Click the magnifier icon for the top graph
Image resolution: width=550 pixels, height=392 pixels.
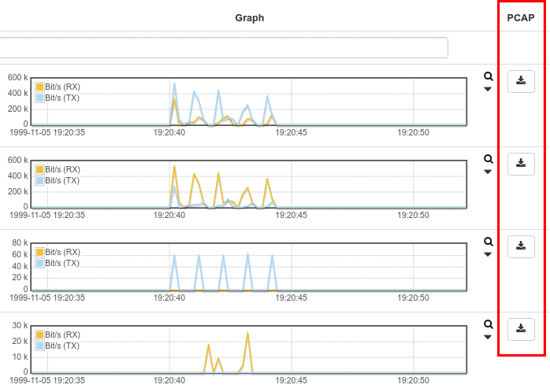click(489, 76)
